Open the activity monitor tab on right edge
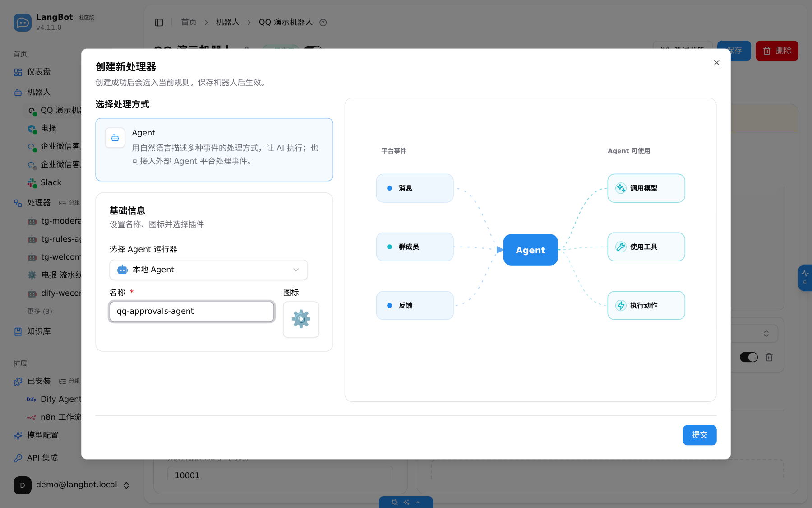812x508 pixels. [x=805, y=278]
